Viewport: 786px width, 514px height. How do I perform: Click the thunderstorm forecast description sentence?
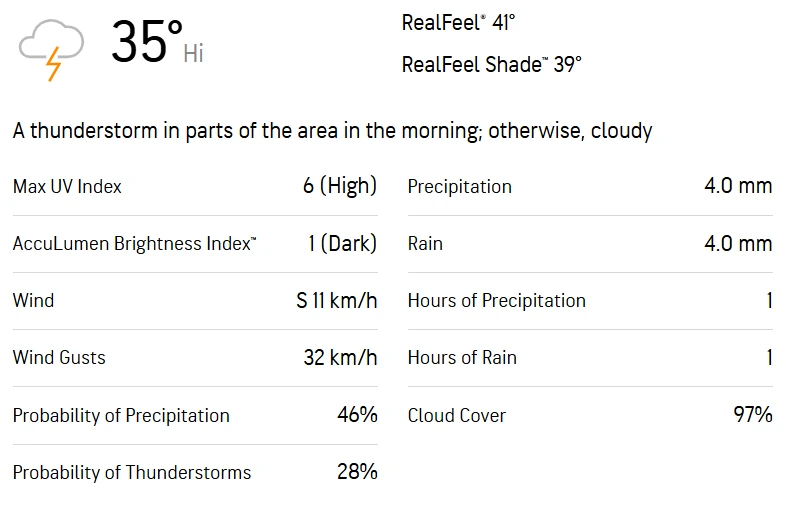click(x=332, y=131)
